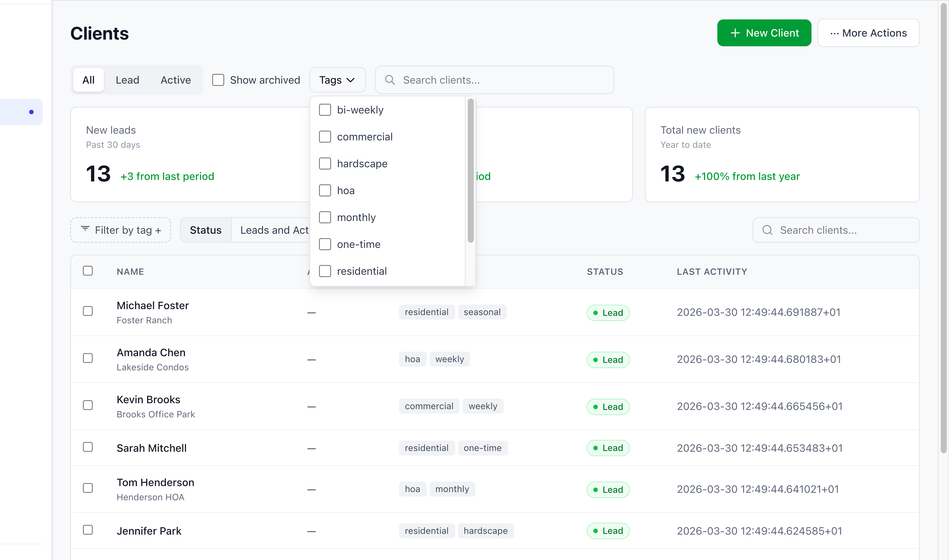
Task: Click the plus icon inside New Client button
Action: pyautogui.click(x=735, y=33)
